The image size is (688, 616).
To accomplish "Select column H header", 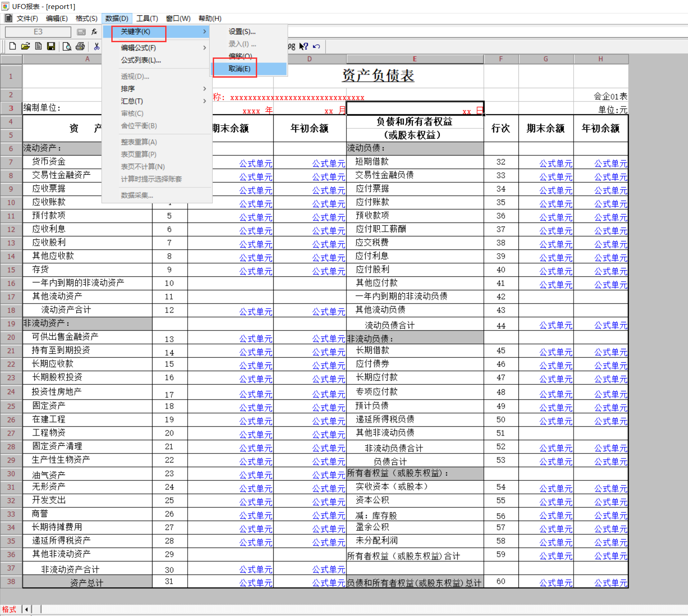I will point(600,59).
